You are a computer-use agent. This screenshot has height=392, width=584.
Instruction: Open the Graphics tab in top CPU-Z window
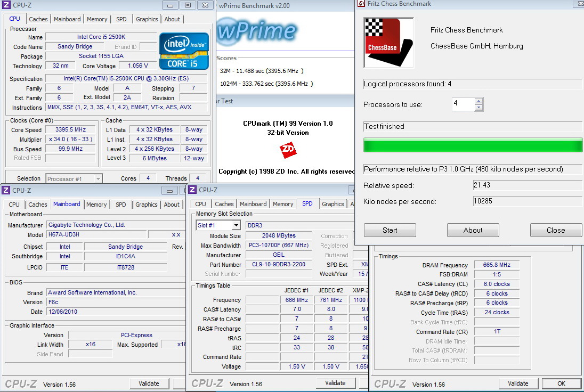pyautogui.click(x=147, y=19)
